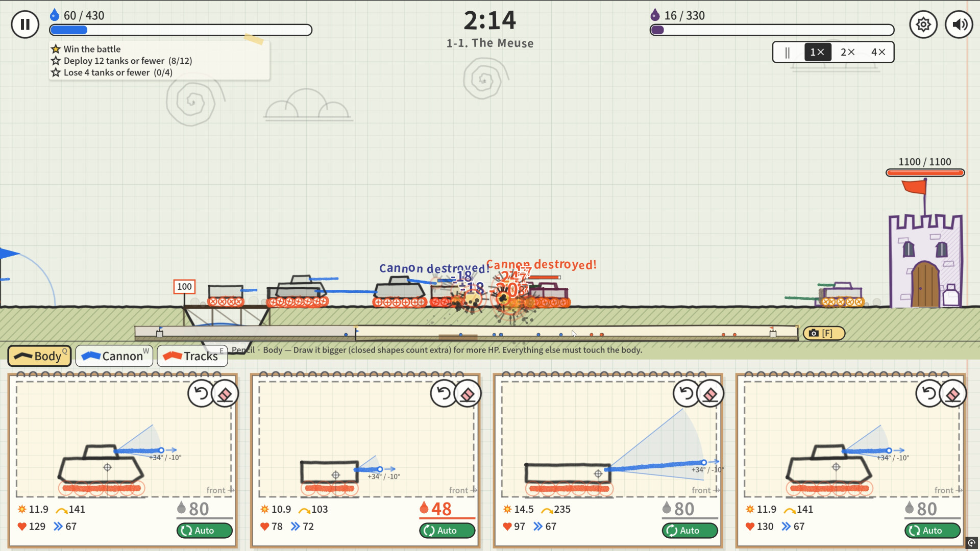This screenshot has height=551, width=980.
Task: Undo the stroke on the second tank card
Action: click(x=444, y=393)
